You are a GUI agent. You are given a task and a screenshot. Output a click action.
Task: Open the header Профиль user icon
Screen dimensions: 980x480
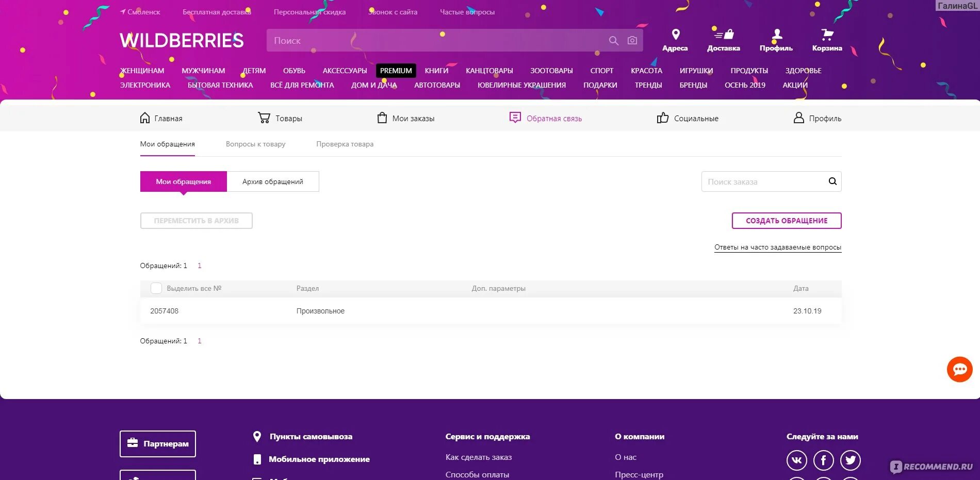[776, 35]
